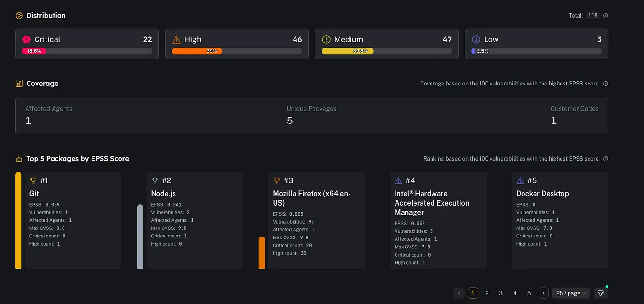Click the next page chevron arrow
This screenshot has height=304, width=644.
click(x=543, y=293)
